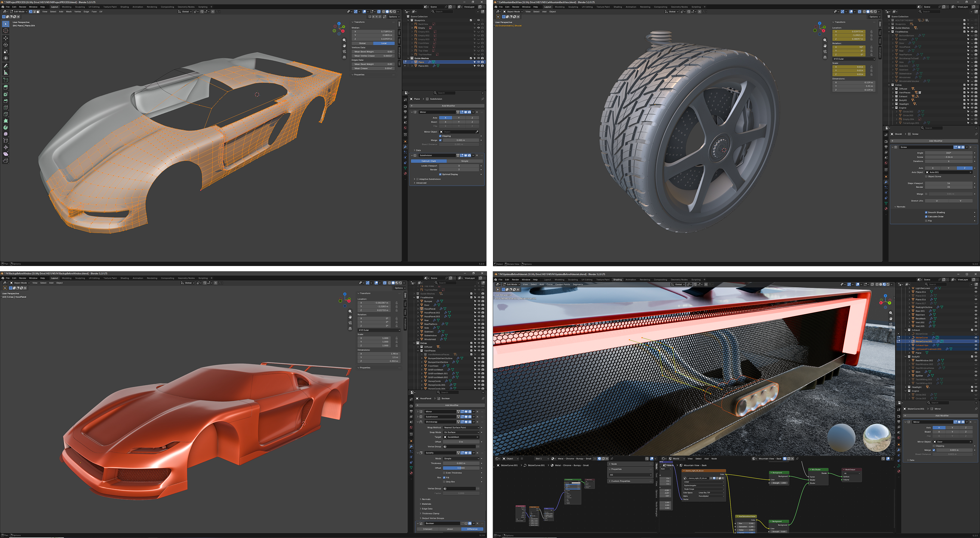Switch to vertex select mode in F40ProjectPROCESS window
This screenshot has width=980, height=538.
[x=30, y=12]
